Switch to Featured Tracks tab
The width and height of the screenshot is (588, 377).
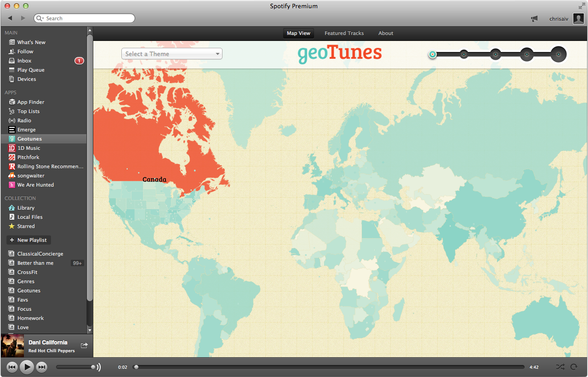344,33
